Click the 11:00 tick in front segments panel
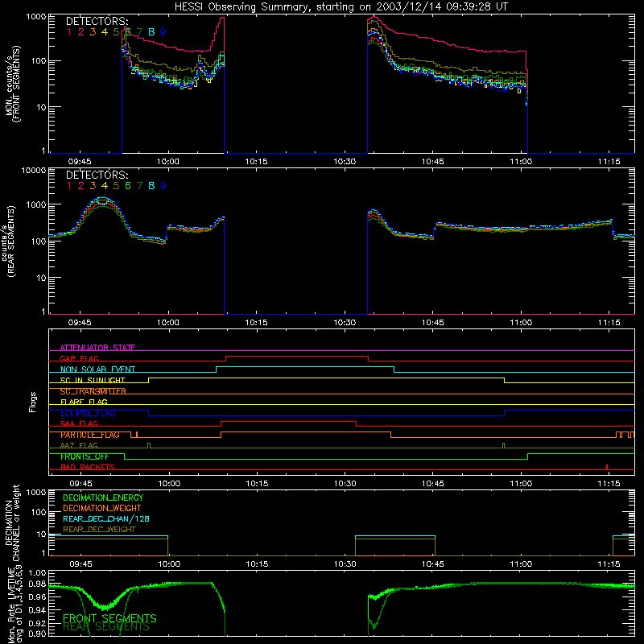 (521, 162)
